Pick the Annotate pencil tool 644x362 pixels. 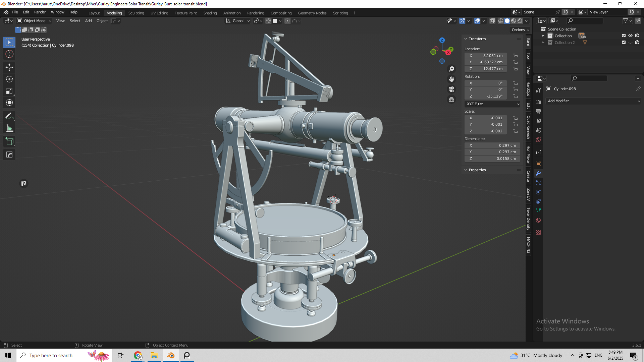9,116
